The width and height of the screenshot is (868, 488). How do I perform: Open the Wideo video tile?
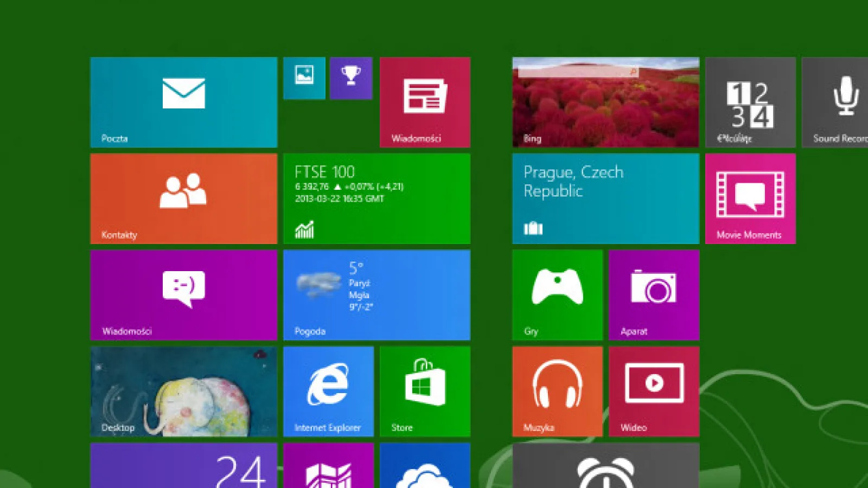tap(654, 391)
